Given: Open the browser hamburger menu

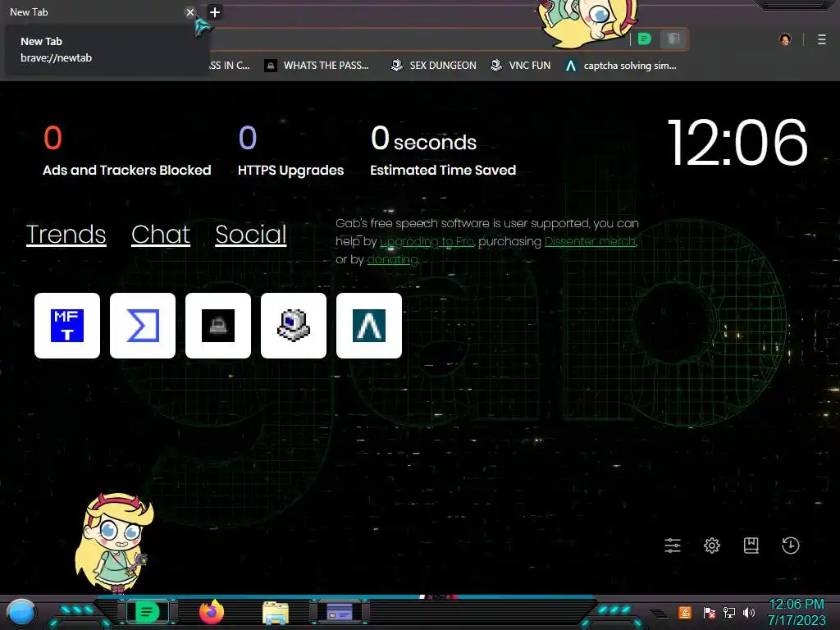Looking at the screenshot, I should point(822,39).
